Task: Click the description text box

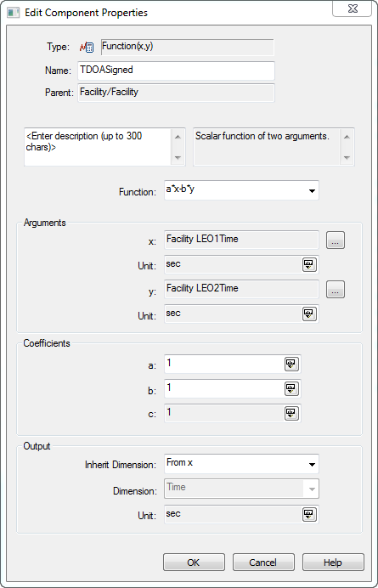Action: point(98,147)
